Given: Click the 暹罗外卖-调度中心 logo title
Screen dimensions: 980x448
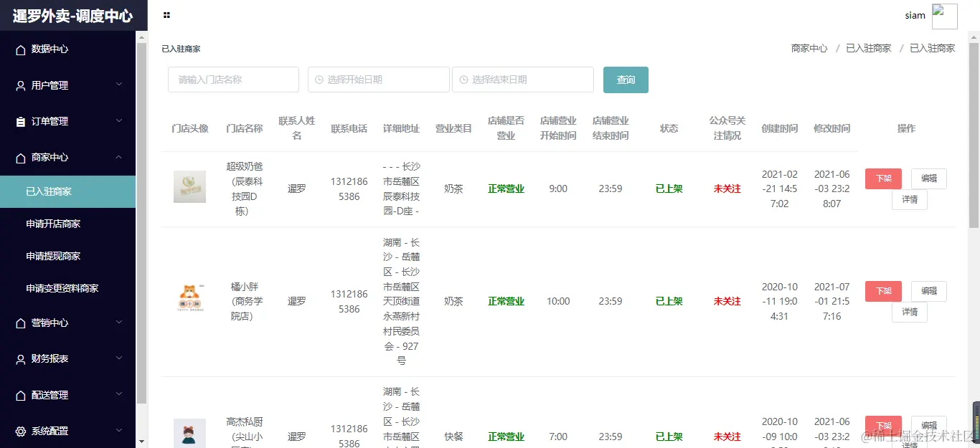Looking at the screenshot, I should (72, 16).
